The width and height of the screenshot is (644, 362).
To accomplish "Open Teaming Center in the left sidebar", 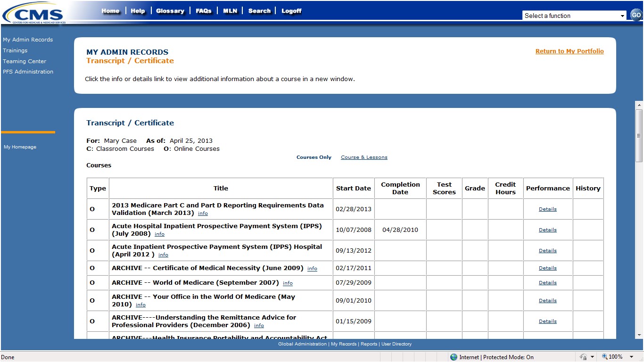I will (x=25, y=61).
